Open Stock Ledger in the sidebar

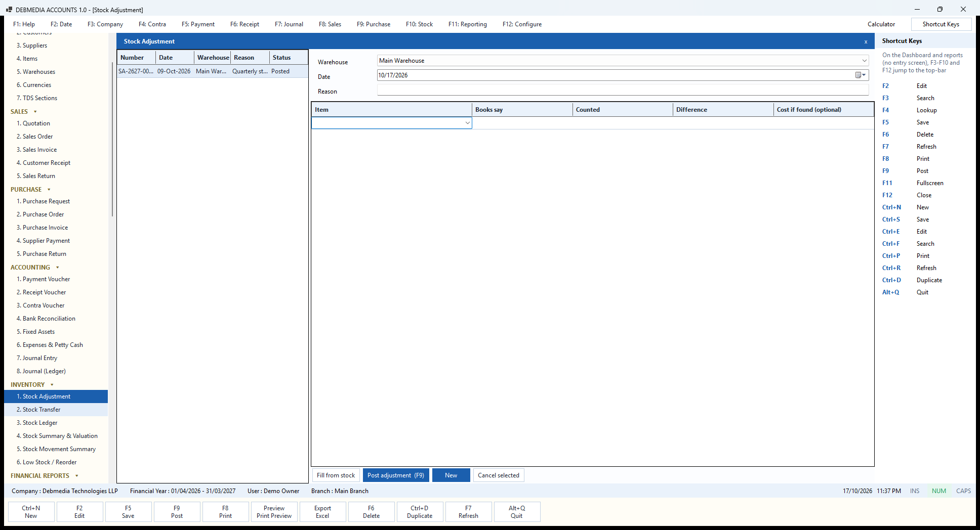click(x=56, y=423)
